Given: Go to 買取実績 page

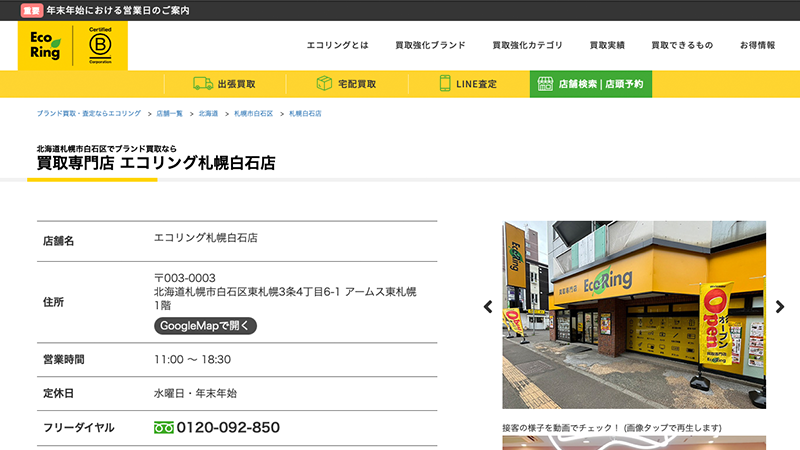Looking at the screenshot, I should 607,45.
